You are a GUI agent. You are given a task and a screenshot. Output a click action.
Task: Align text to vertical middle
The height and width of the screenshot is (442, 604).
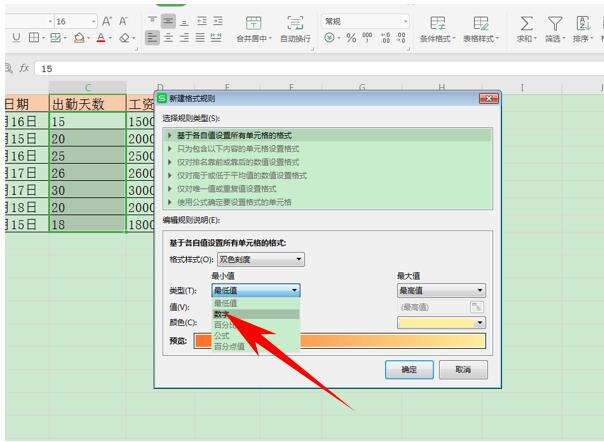click(x=168, y=21)
